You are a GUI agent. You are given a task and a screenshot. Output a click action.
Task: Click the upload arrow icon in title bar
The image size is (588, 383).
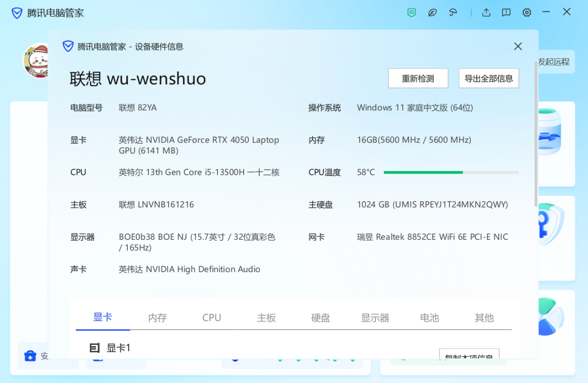(x=486, y=13)
